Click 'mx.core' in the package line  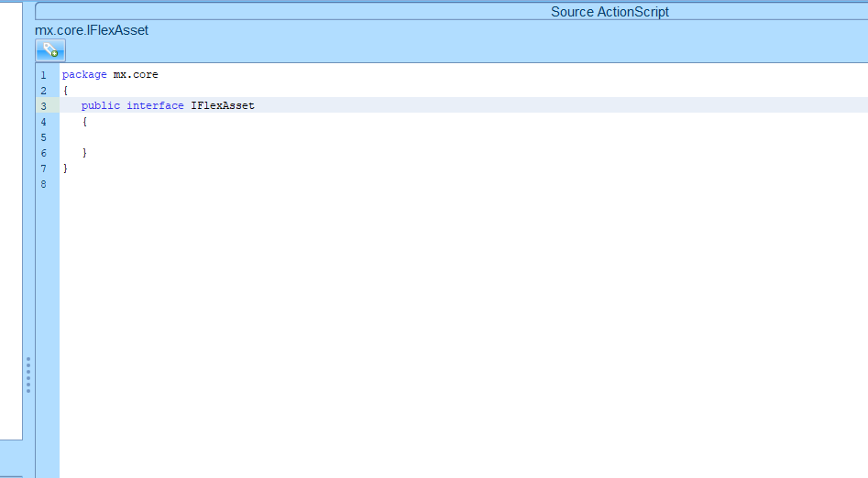pyautogui.click(x=136, y=74)
